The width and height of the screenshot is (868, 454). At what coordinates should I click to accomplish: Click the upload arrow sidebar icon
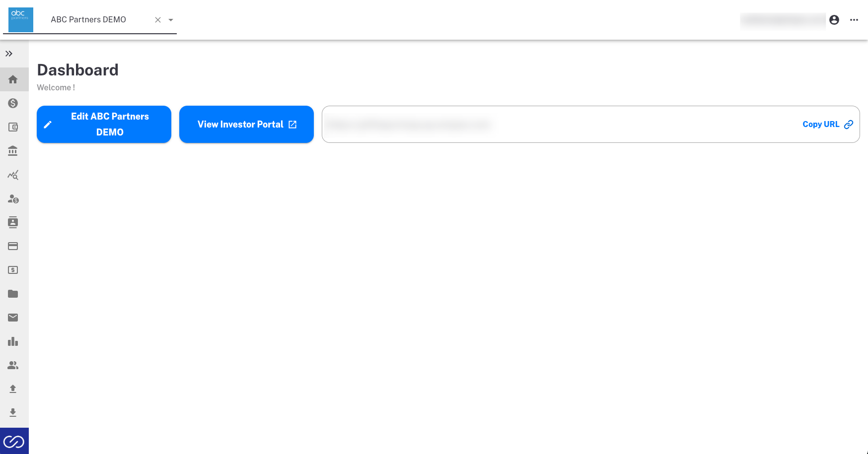[x=13, y=389]
